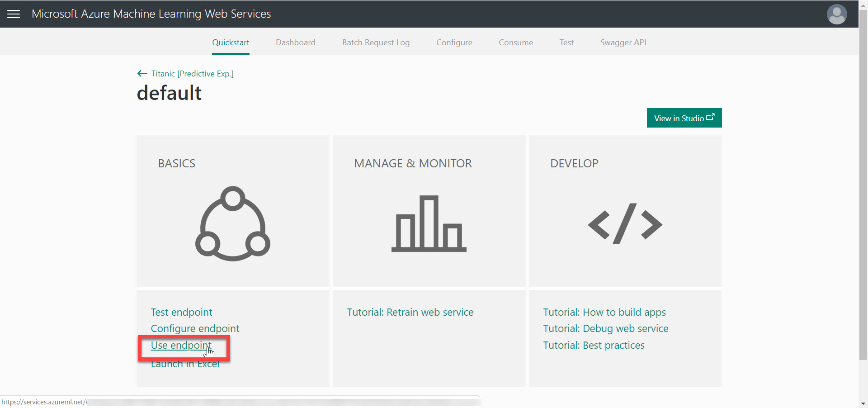
Task: Click the DEVELOP heading text
Action: tap(574, 163)
